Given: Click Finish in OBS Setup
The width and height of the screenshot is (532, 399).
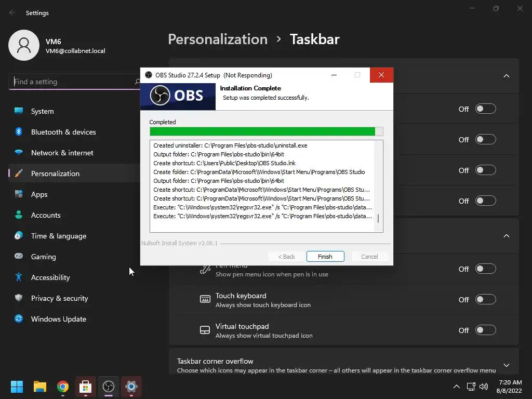Looking at the screenshot, I should (325, 257).
